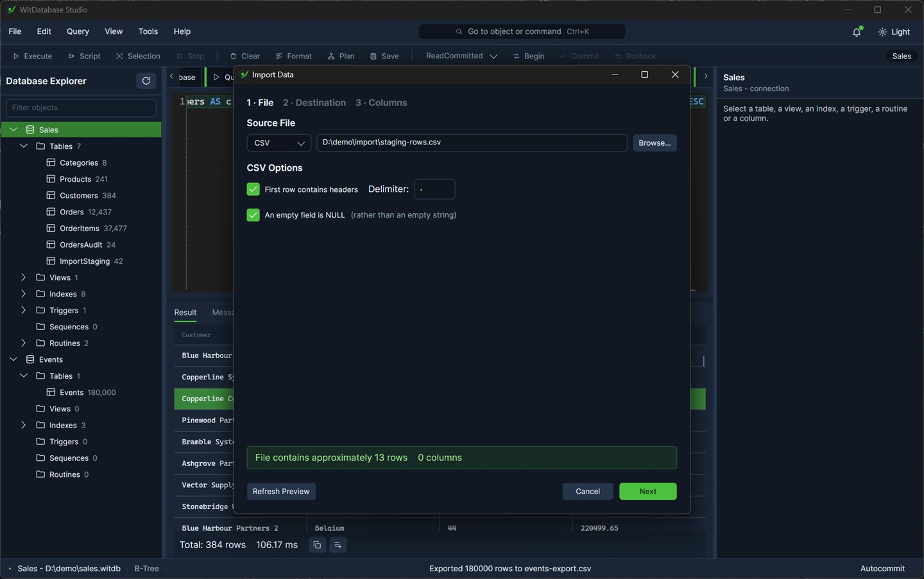Click the Events database icon
This screenshot has width=924, height=579.
point(30,359)
